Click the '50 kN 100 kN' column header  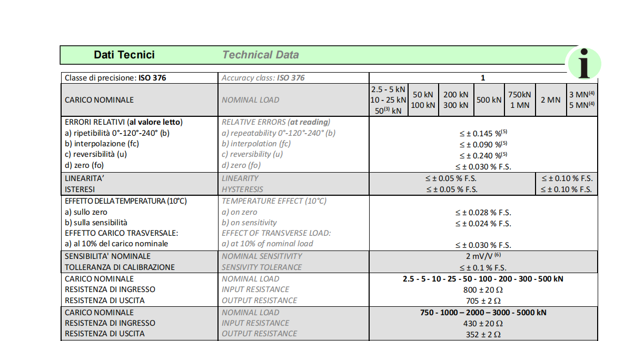tap(422, 100)
